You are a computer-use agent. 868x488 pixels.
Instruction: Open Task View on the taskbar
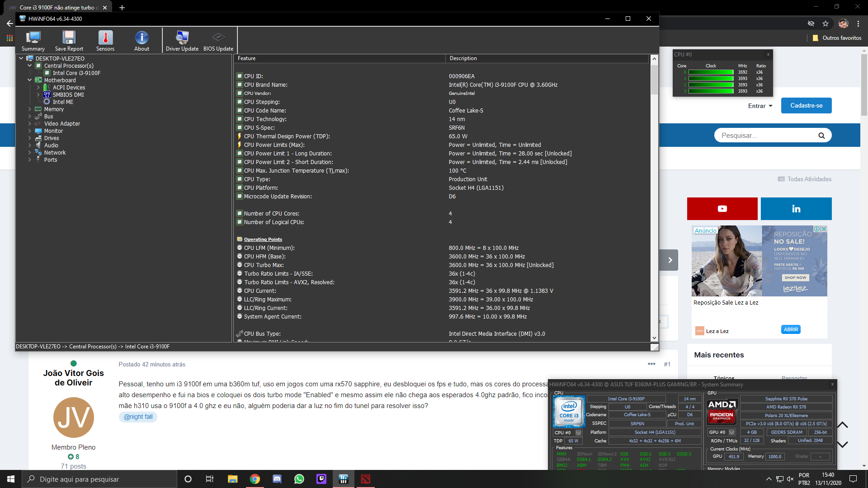click(x=209, y=479)
